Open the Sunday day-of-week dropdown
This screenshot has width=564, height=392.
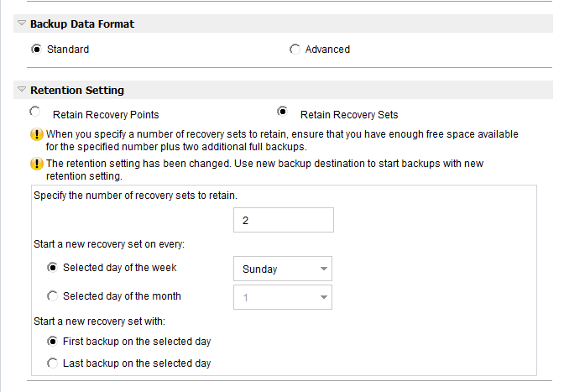coord(283,269)
